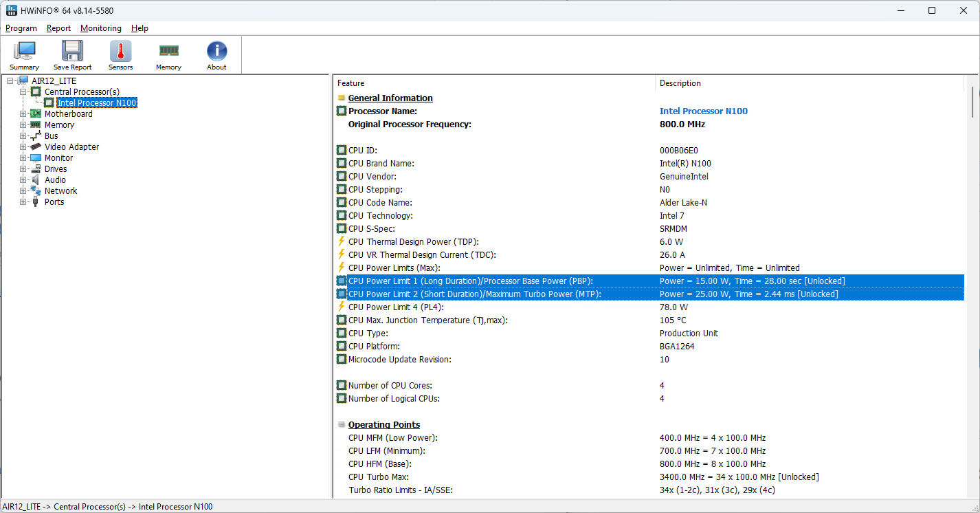Click the Number of CPU Cores row
980x513 pixels.
649,385
